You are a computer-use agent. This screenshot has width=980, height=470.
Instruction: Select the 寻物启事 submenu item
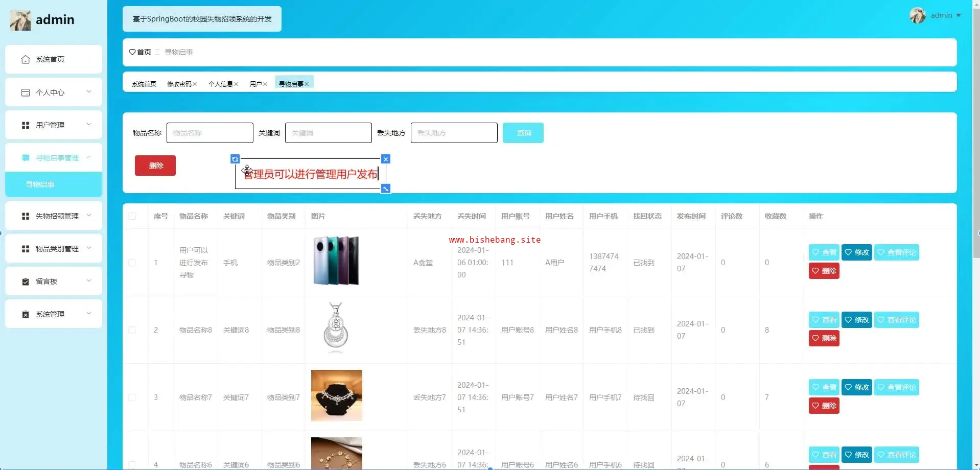[54, 184]
